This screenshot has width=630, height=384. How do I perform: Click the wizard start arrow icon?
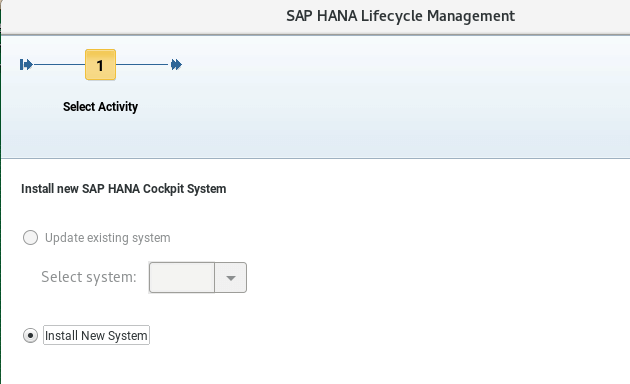(26, 65)
